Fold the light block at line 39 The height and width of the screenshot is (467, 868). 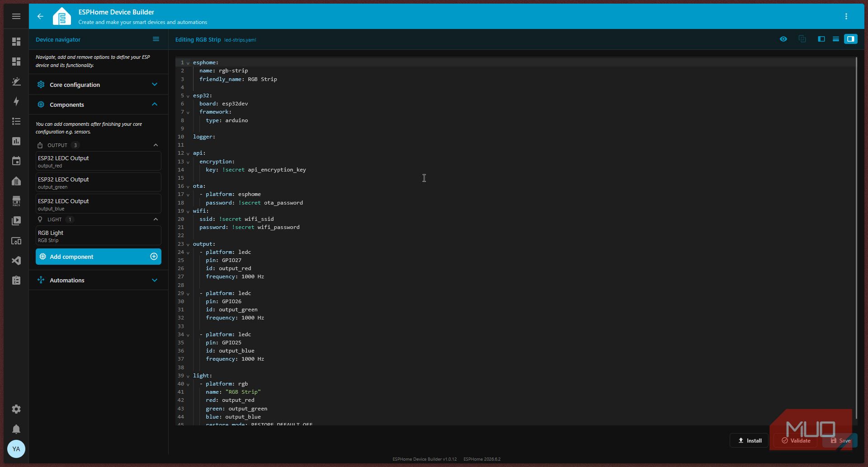(188, 376)
